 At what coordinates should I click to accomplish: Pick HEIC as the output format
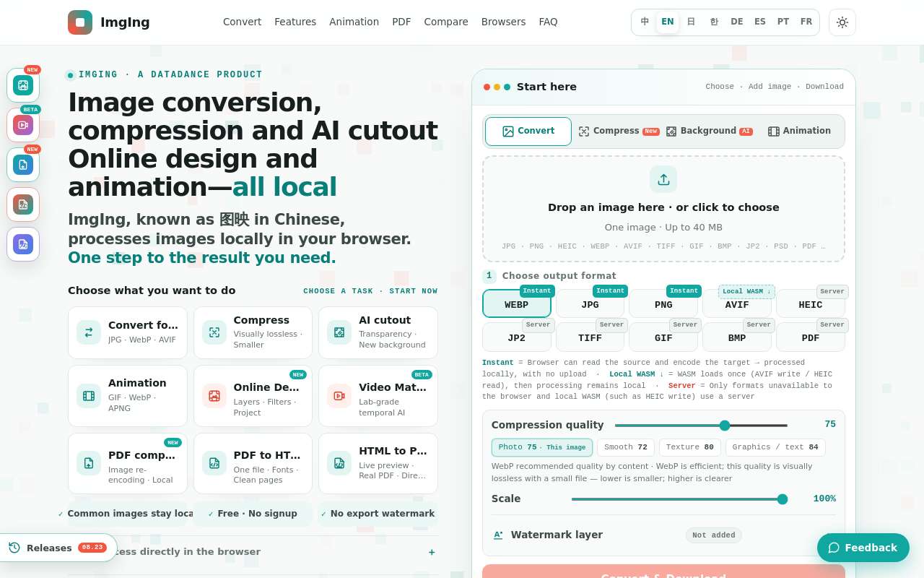point(811,304)
